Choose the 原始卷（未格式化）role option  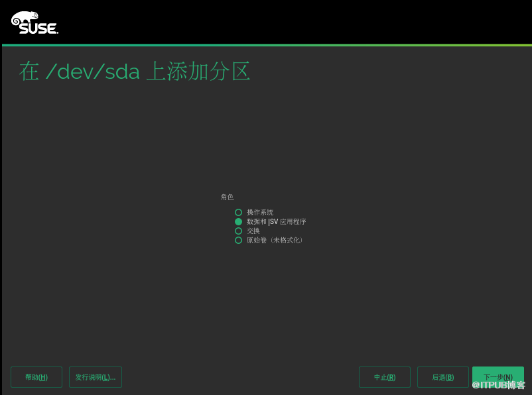[x=239, y=240]
